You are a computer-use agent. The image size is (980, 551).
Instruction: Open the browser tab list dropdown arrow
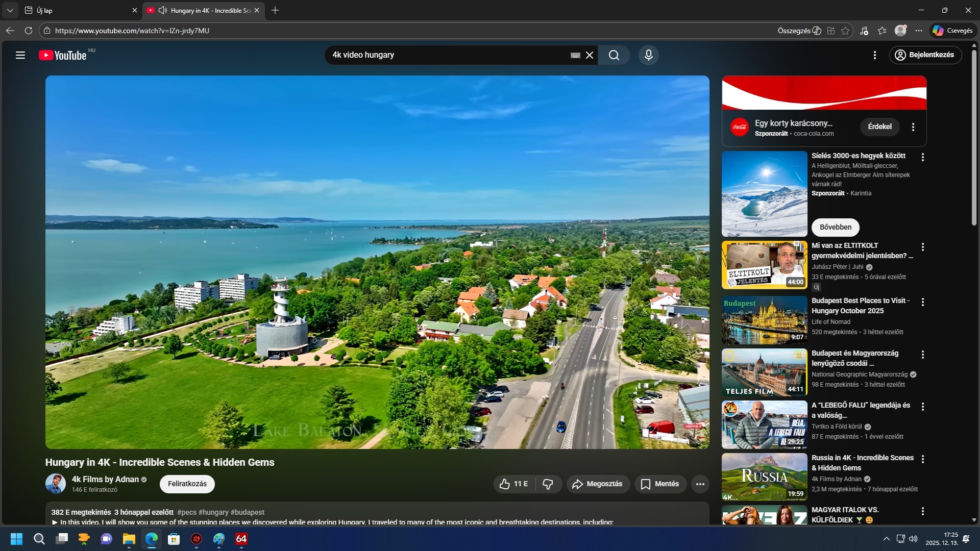click(x=10, y=10)
